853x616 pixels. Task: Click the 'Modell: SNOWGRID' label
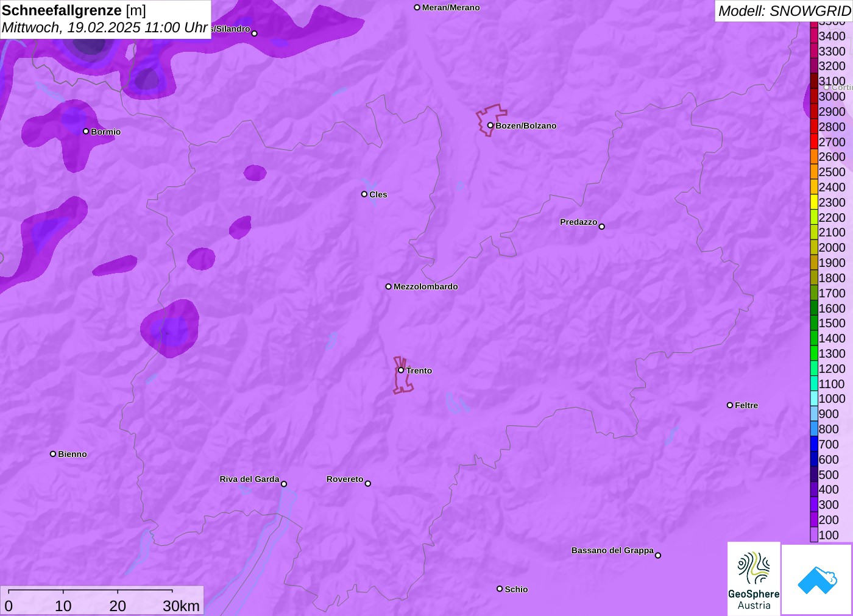(784, 11)
